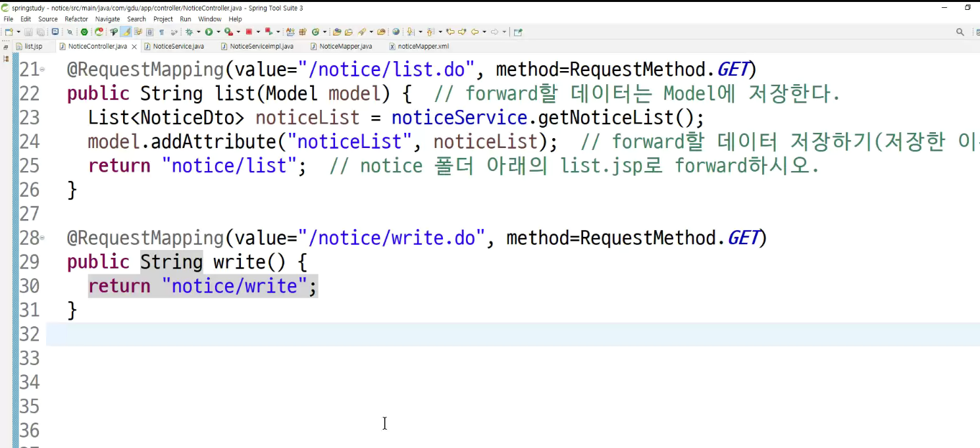Open the Stop dropdown arrow
This screenshot has width=980, height=448.
tap(258, 32)
